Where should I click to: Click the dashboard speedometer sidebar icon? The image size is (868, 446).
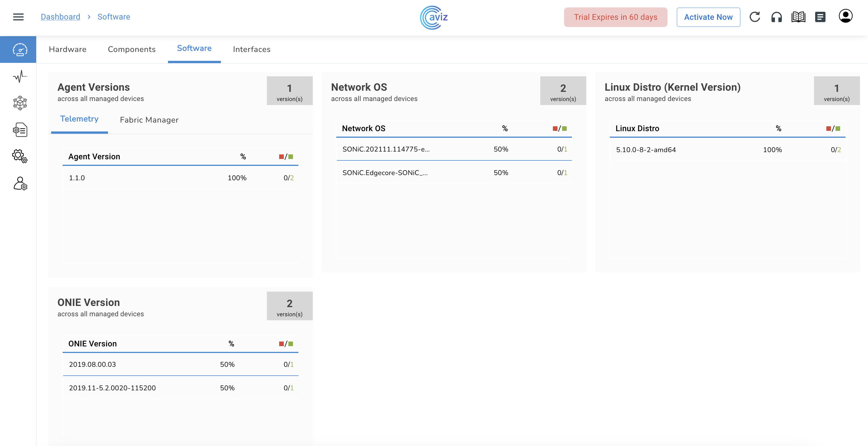click(x=20, y=49)
